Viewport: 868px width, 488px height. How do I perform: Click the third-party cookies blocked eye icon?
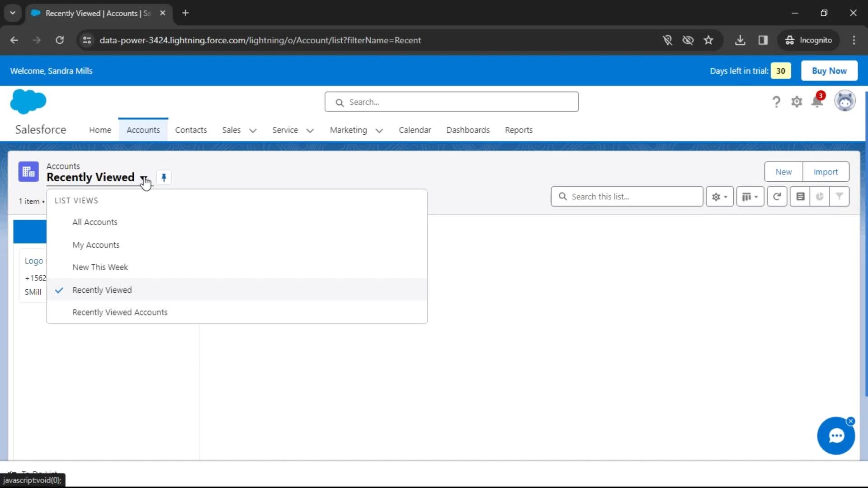point(688,40)
